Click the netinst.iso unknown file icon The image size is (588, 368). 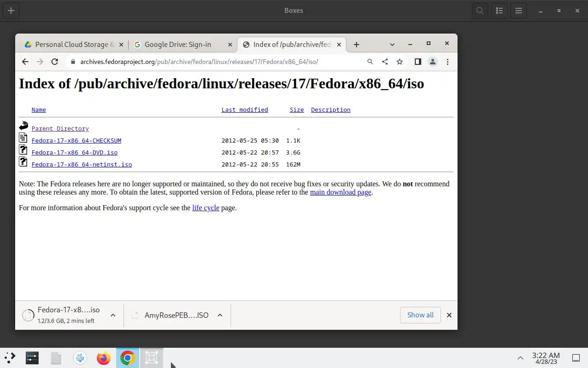pos(23,161)
